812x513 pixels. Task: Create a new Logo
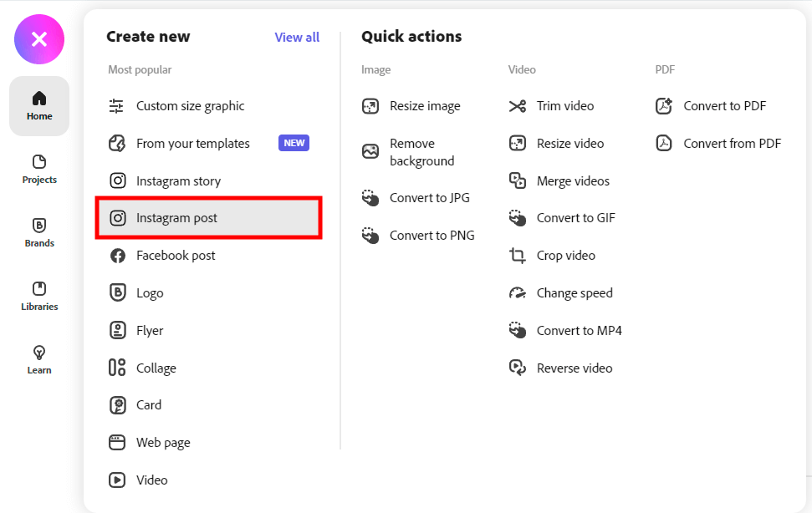[150, 293]
